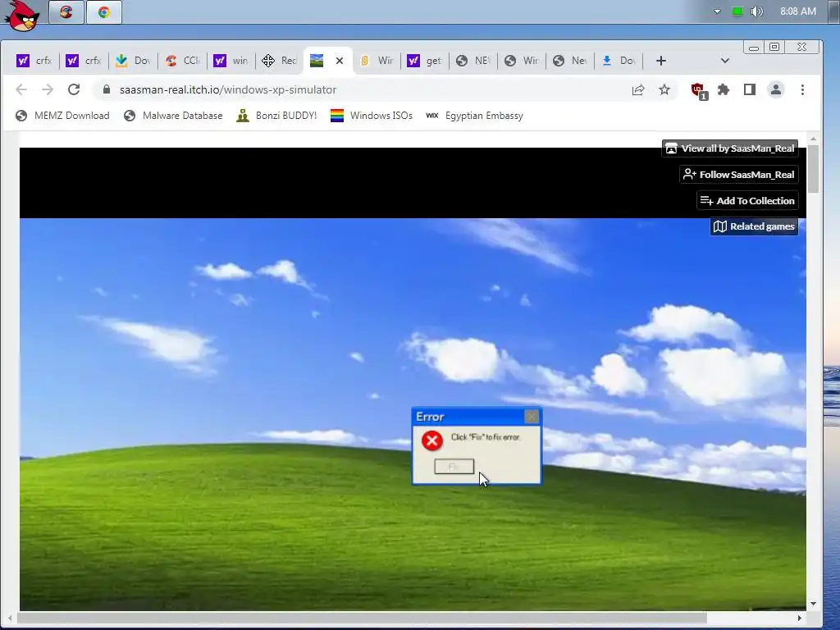840x630 pixels.
Task: Go back with the back arrow
Action: (x=21, y=89)
